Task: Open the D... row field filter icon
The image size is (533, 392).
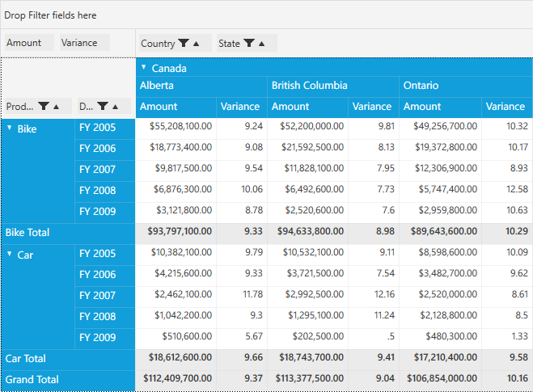Action: coord(103,106)
